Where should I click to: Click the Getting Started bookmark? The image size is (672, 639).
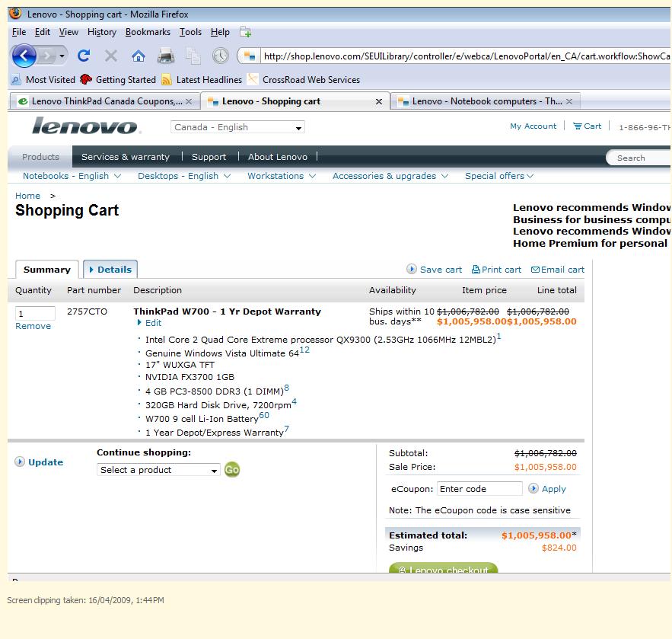coord(118,80)
